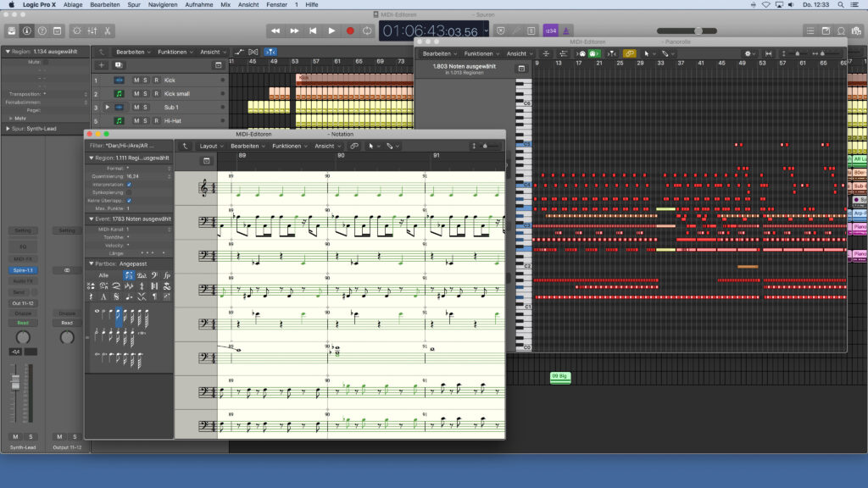Select the pedal markings group in Partbox
Viewport: 868px width, 488px height.
click(x=142, y=275)
